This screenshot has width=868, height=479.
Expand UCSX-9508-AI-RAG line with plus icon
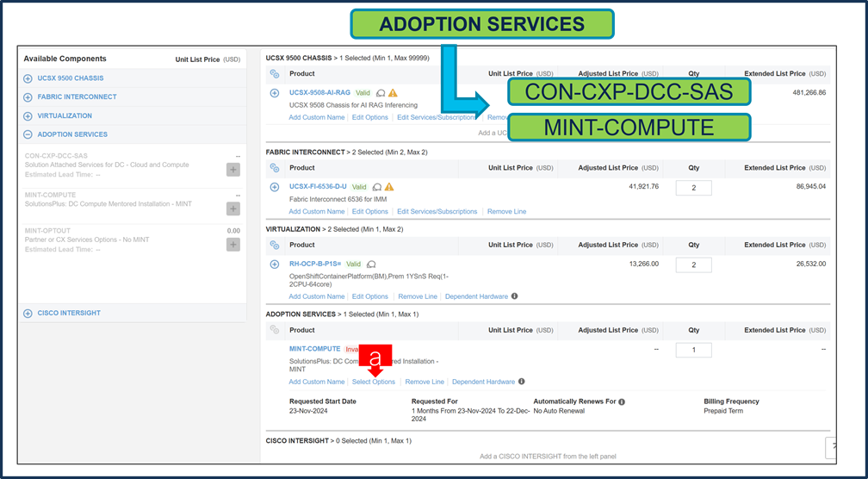[x=275, y=93]
